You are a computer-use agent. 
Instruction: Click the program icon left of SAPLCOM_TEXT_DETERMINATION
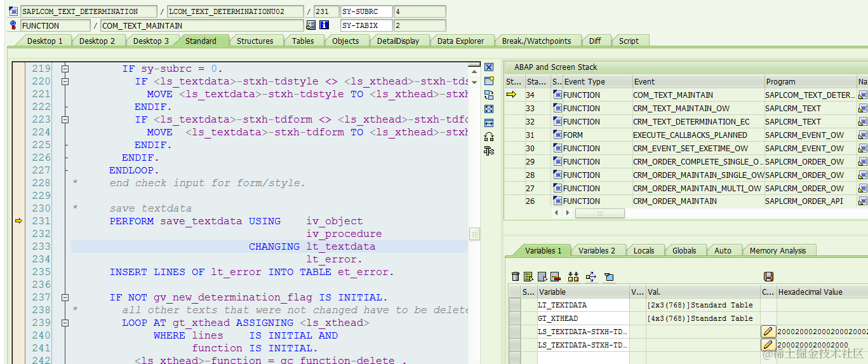click(x=13, y=11)
